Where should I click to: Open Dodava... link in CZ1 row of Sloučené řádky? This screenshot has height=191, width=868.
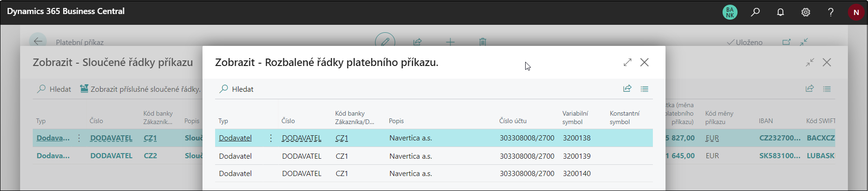point(53,138)
